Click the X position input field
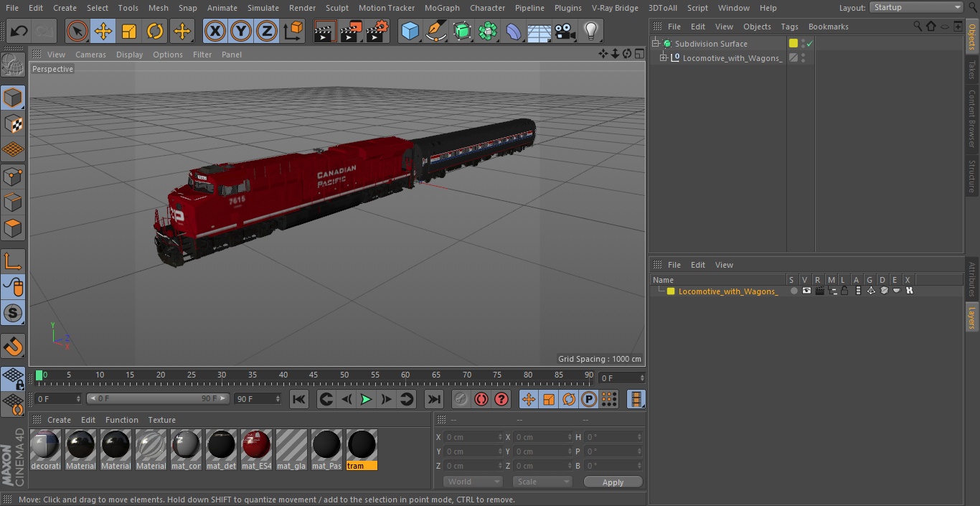The image size is (980, 506). tap(473, 437)
